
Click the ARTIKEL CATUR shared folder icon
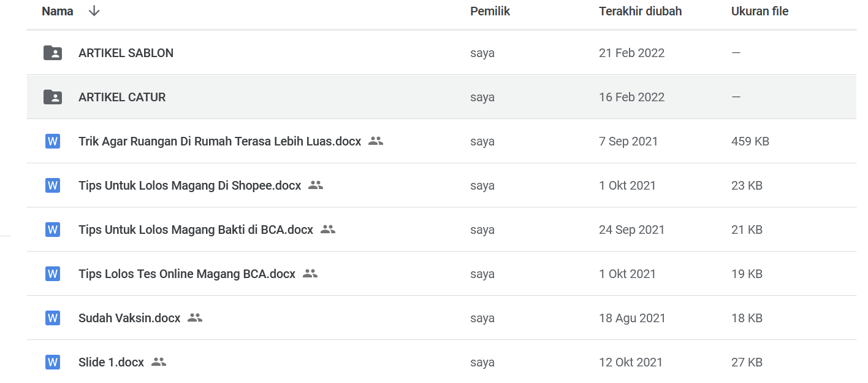(53, 97)
